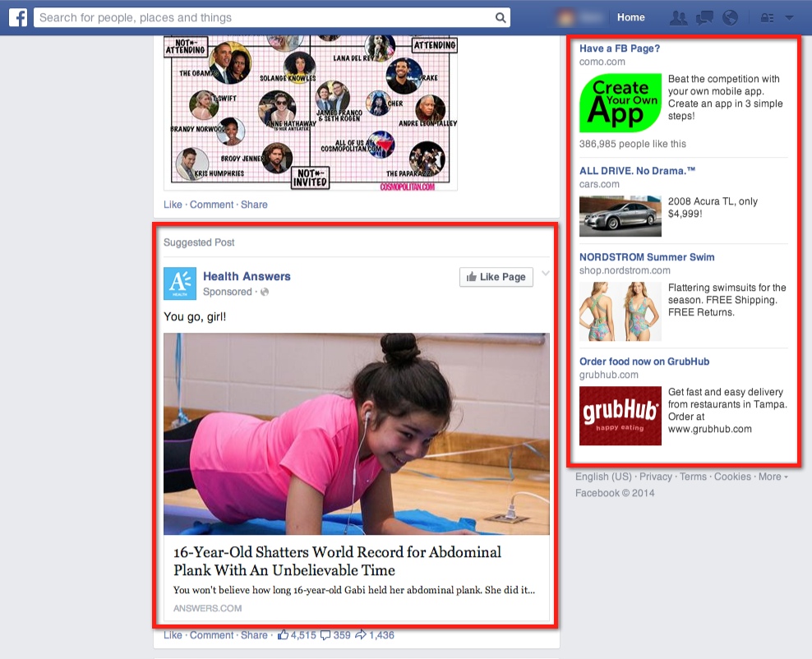This screenshot has width=812, height=659.
Task: Open the ALL DRIVE. No Drama. ad title
Action: click(637, 171)
